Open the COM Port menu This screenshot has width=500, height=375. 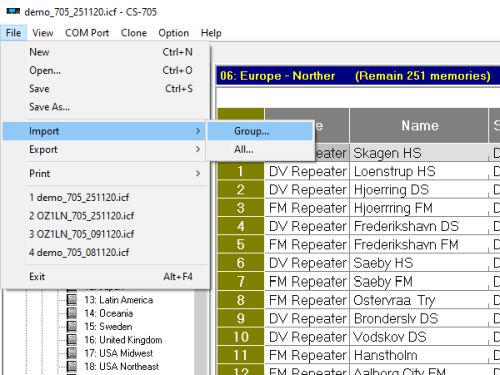87,33
